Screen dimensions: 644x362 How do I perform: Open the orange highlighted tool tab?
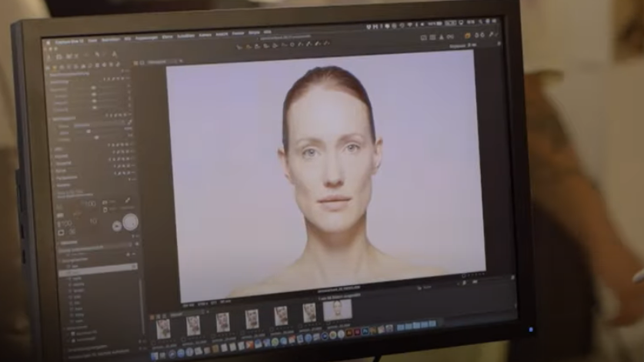(x=54, y=67)
